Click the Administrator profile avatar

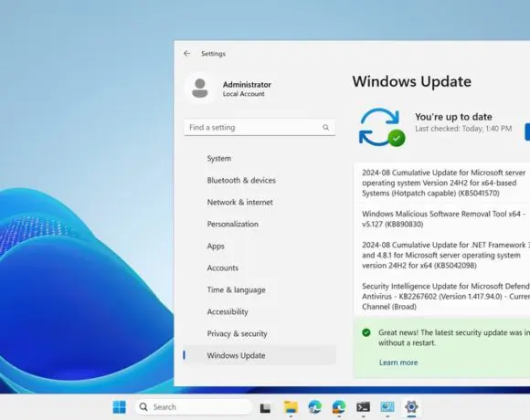200,89
